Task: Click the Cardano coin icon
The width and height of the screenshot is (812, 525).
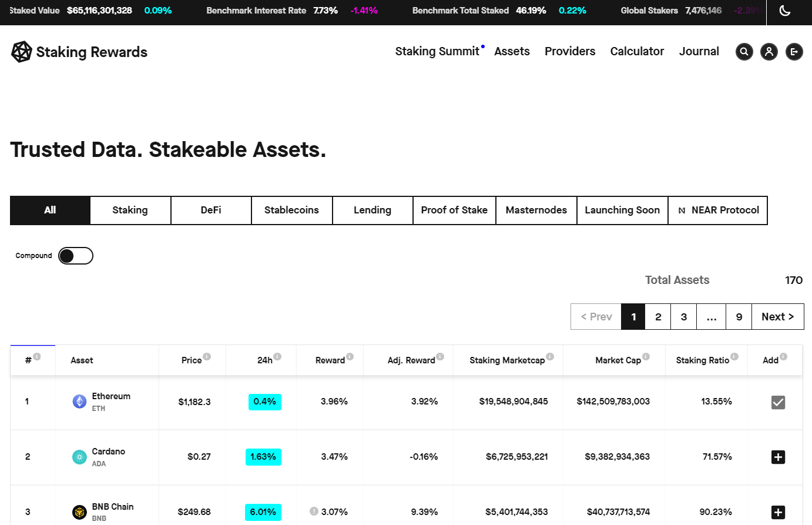Action: click(x=79, y=457)
